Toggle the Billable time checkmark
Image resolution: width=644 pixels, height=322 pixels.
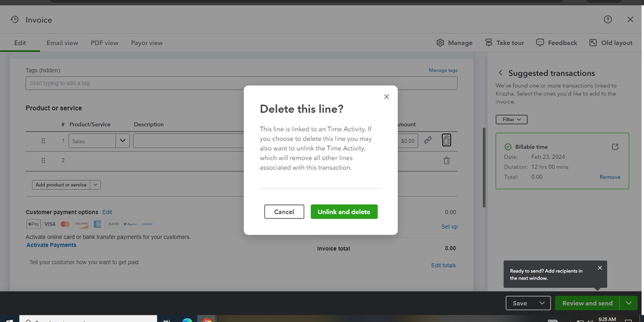tap(507, 146)
